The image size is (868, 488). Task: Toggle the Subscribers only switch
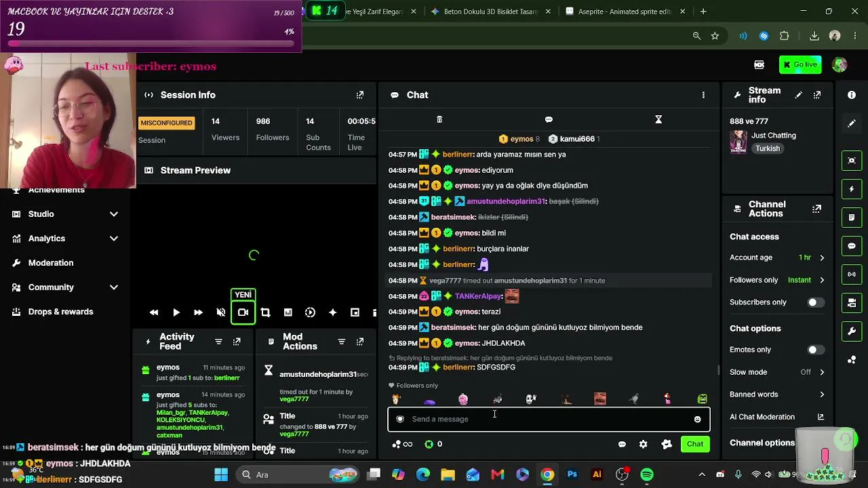pos(816,302)
